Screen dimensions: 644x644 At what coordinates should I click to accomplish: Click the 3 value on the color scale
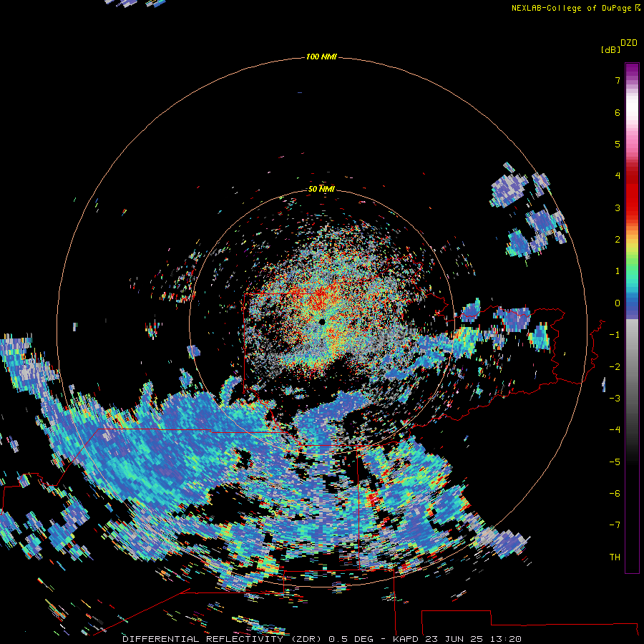618,208
